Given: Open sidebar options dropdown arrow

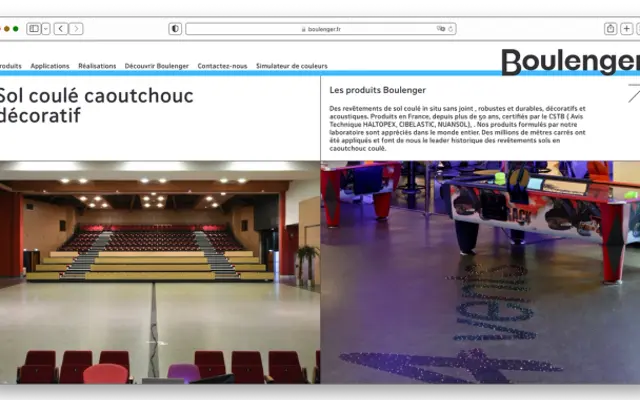Looking at the screenshot, I should coord(46,29).
